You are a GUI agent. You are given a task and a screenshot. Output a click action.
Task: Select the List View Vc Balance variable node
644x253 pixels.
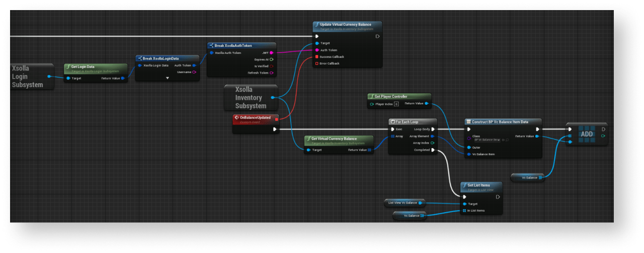[x=404, y=203]
